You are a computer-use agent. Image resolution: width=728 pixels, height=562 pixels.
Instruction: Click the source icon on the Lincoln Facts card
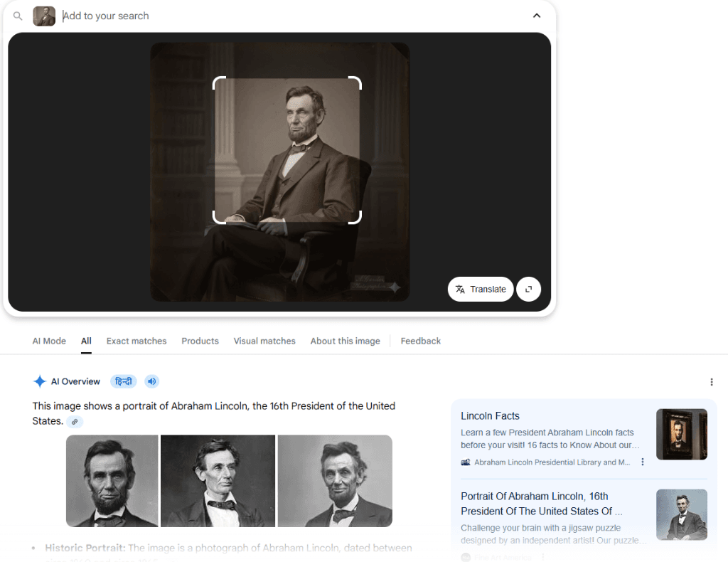click(466, 462)
